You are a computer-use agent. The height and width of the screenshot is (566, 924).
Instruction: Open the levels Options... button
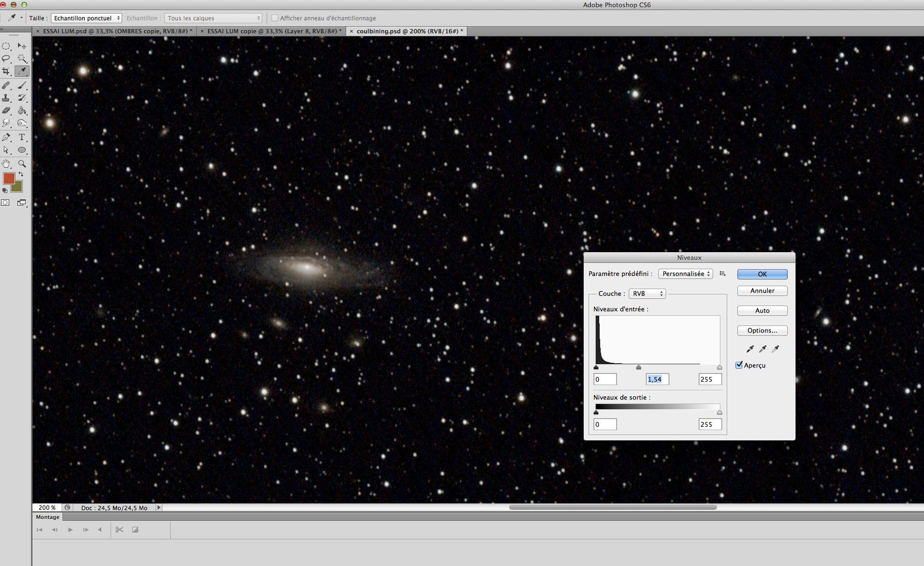tap(762, 331)
